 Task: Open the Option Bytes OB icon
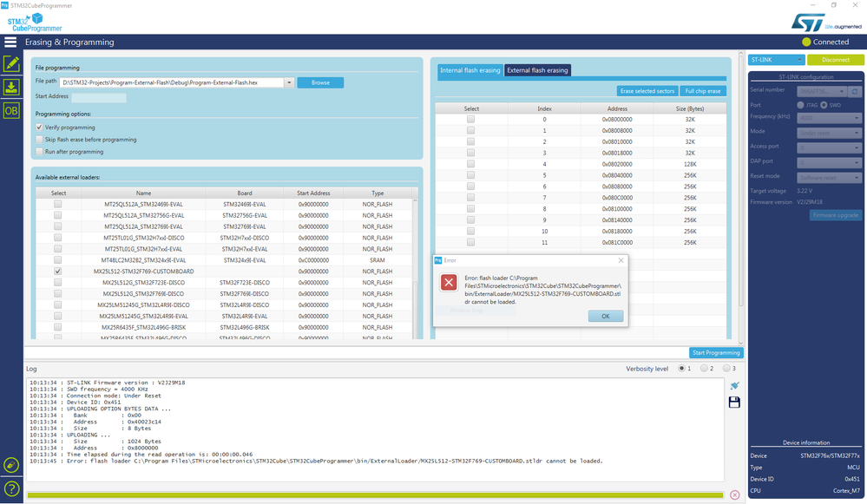11,110
